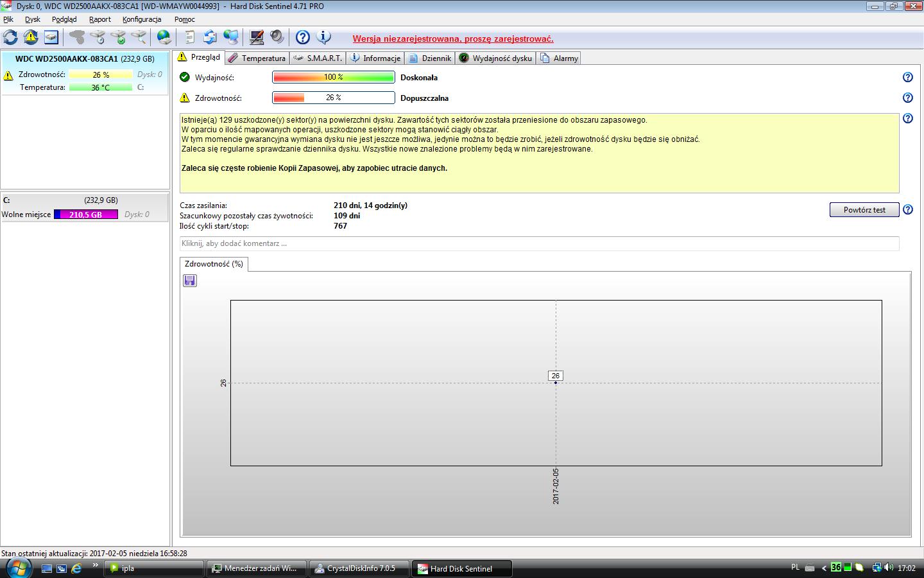The height and width of the screenshot is (578, 924).
Task: Switch to the S.M.A.R.T. tab
Action: 318,58
